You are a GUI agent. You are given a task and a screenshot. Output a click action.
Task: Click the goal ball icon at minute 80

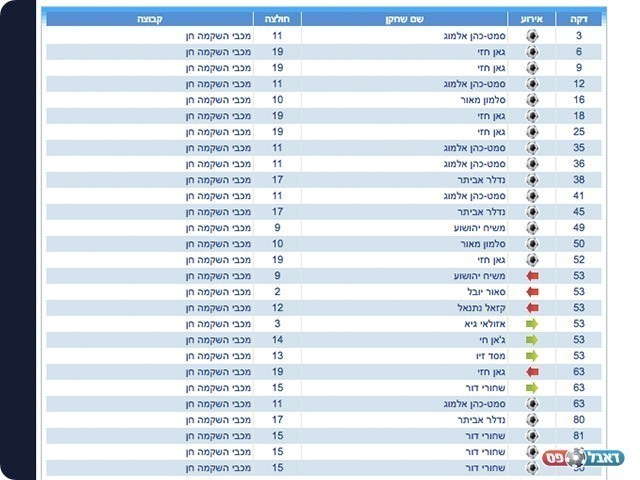(x=532, y=419)
